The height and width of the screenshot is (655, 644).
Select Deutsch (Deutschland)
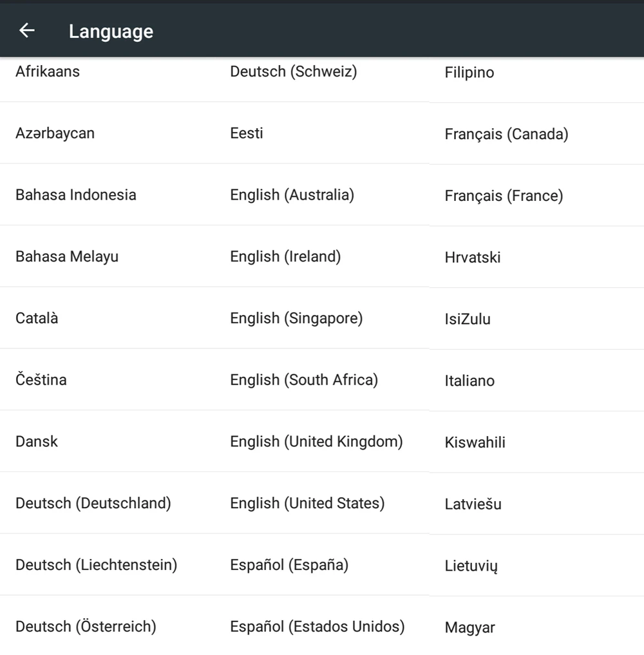coord(93,503)
